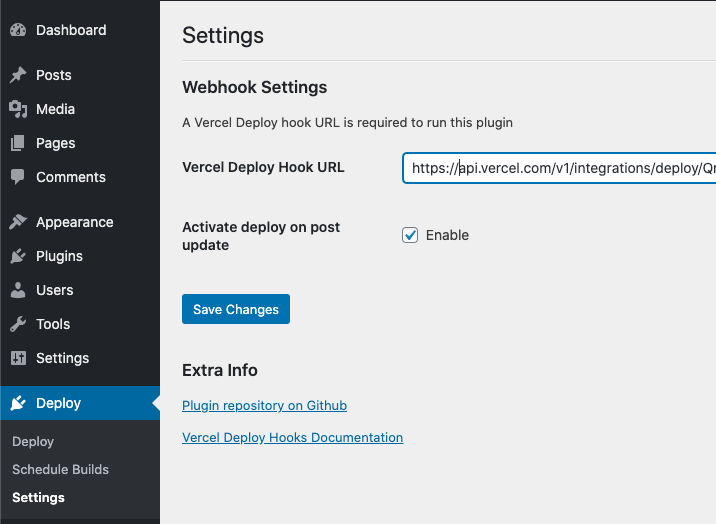Click the Save Changes button

(x=236, y=309)
